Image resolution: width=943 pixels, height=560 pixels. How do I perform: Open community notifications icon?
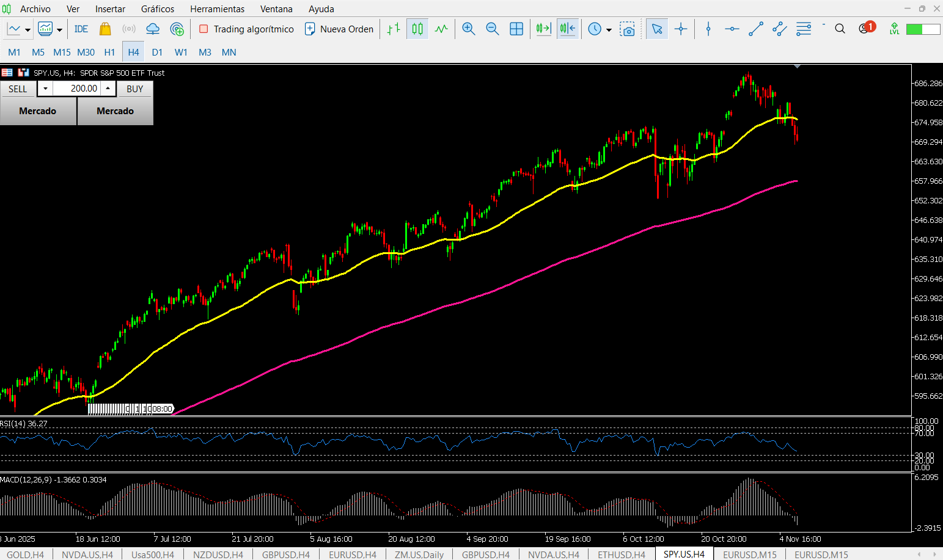tap(866, 29)
